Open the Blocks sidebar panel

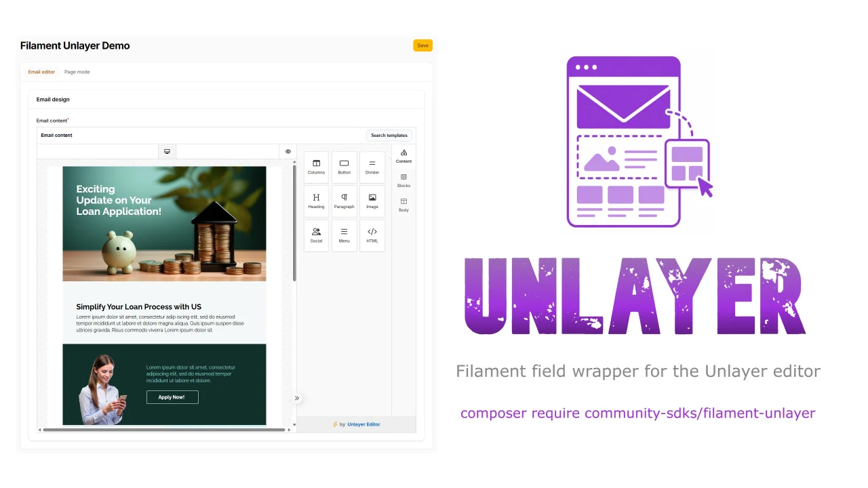(x=403, y=180)
